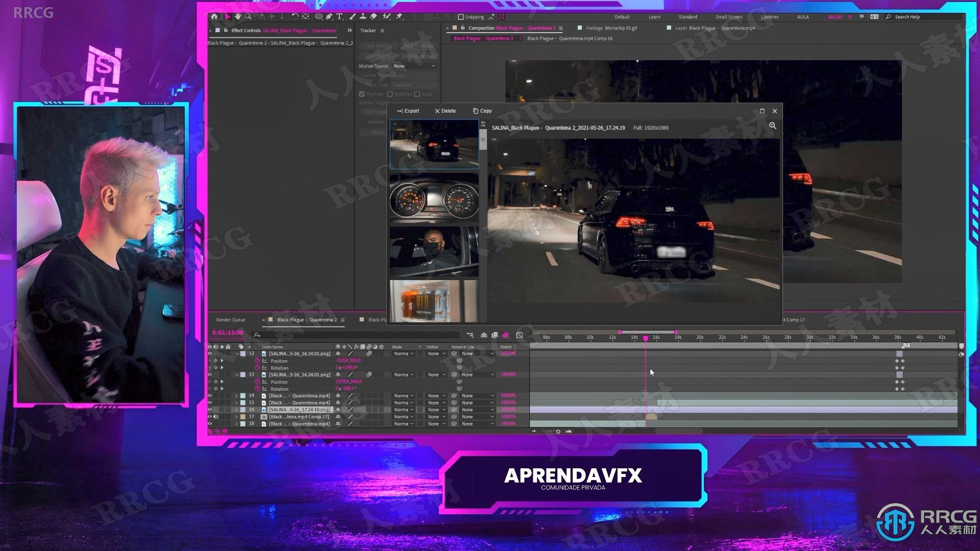Toggle the tracker Rotation checkbox
Viewport: 980px width, 551px height.
point(390,94)
